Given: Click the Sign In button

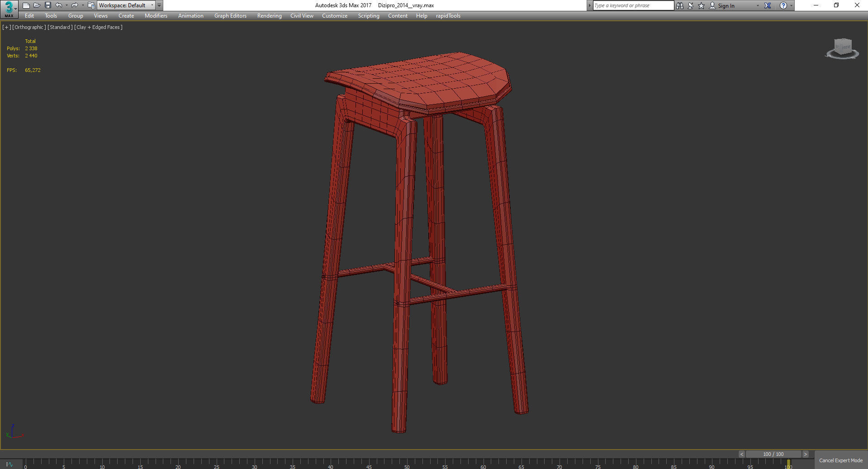Looking at the screenshot, I should [722, 5].
